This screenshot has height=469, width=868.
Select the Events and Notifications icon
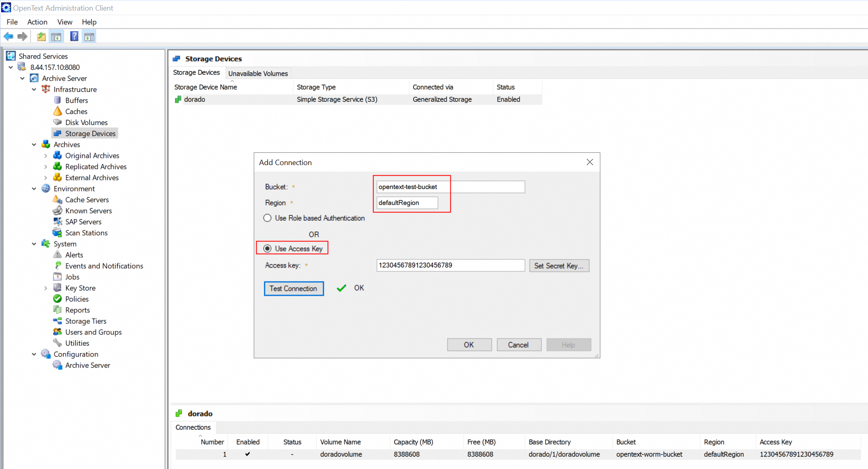tap(58, 266)
